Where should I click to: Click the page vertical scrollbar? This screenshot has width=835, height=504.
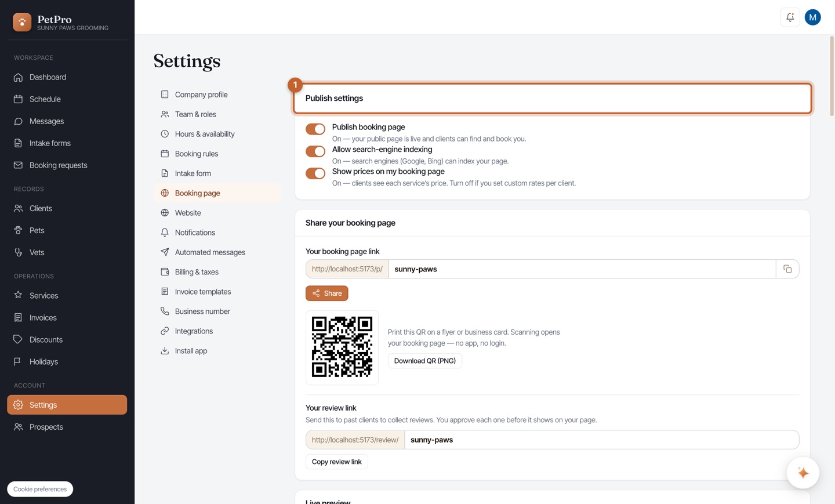coord(832,75)
